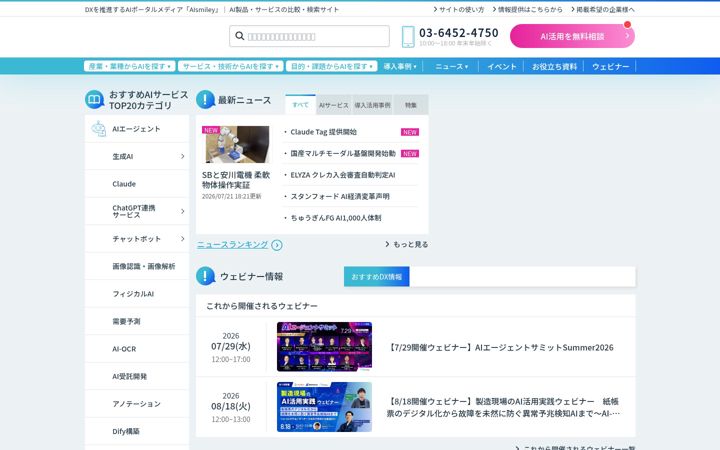Select Claude in the category sidebar

(137, 184)
